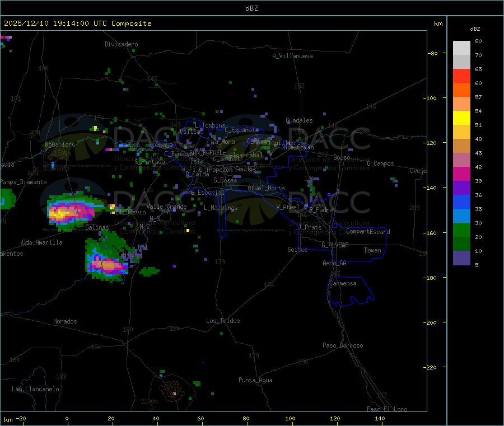Image resolution: width=504 pixels, height=426 pixels.
Task: Click the -80 km axis tick label
Action: pos(432,53)
